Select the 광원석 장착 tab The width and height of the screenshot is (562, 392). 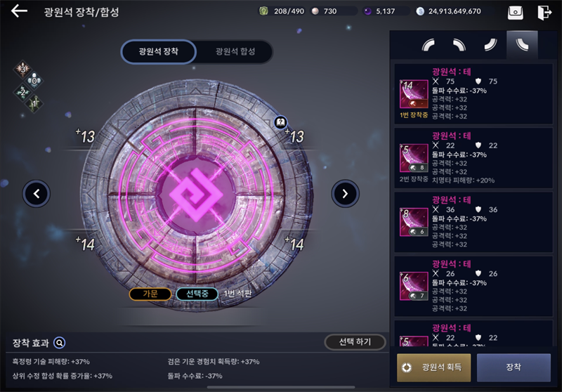[x=159, y=51]
